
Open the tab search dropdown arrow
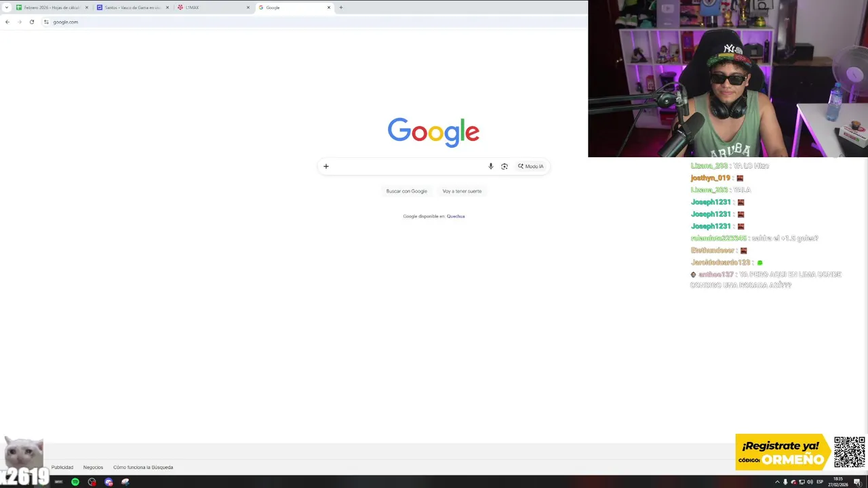tap(6, 7)
